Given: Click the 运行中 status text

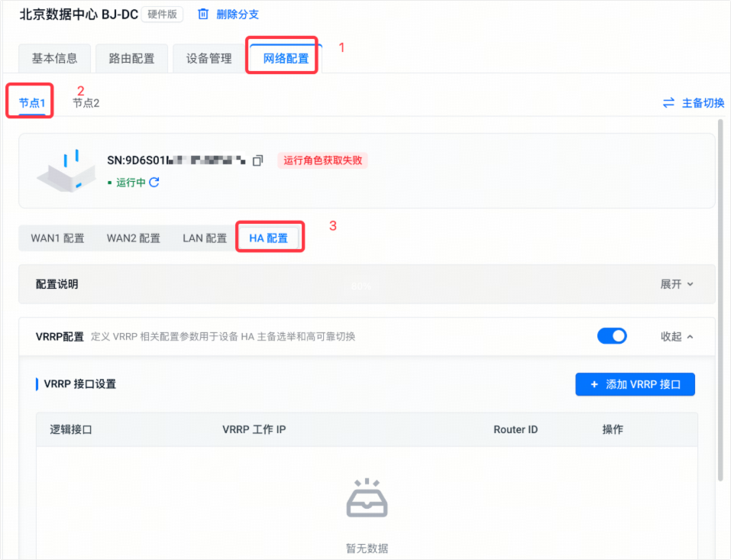Looking at the screenshot, I should click(x=131, y=183).
